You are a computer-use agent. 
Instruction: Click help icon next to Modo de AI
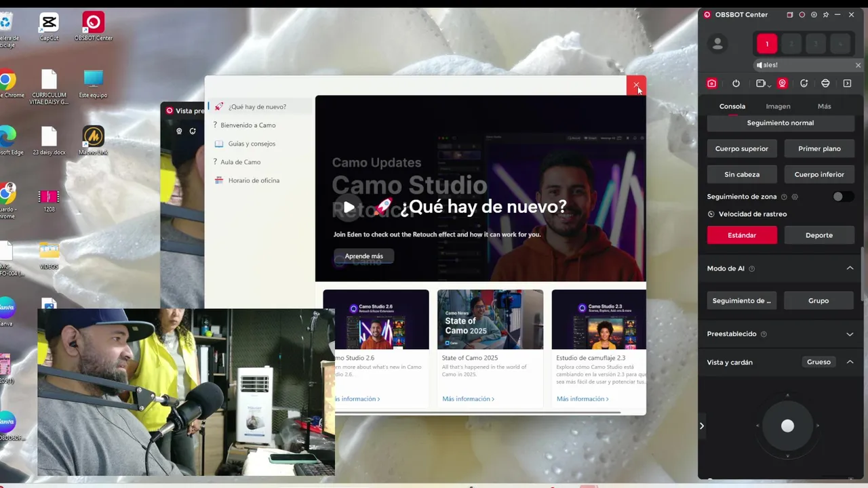[x=751, y=268]
